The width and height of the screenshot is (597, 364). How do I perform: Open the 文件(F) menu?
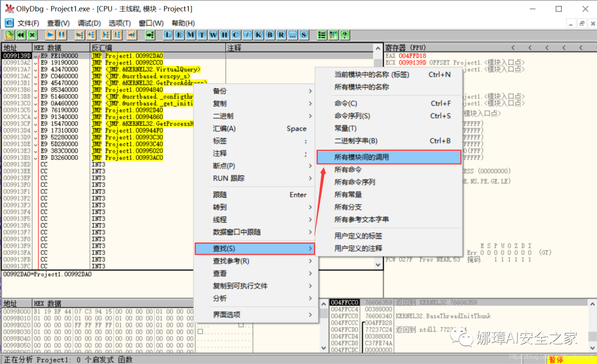point(28,23)
